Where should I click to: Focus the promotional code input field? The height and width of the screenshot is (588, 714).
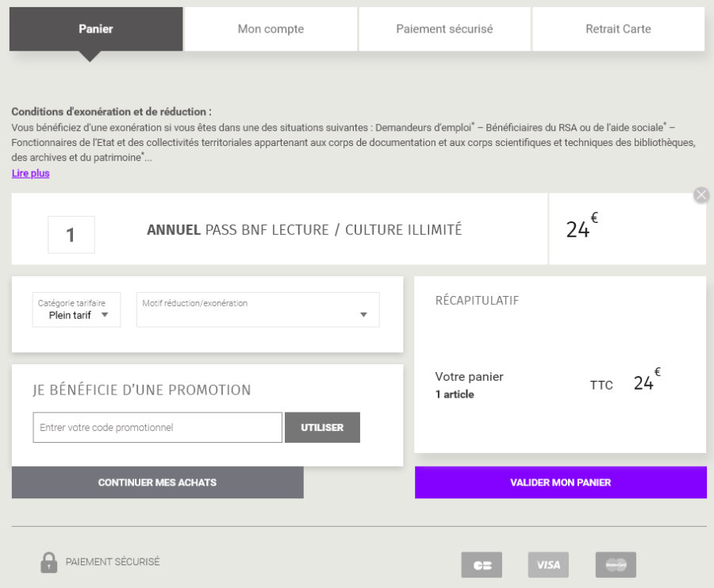tap(157, 428)
